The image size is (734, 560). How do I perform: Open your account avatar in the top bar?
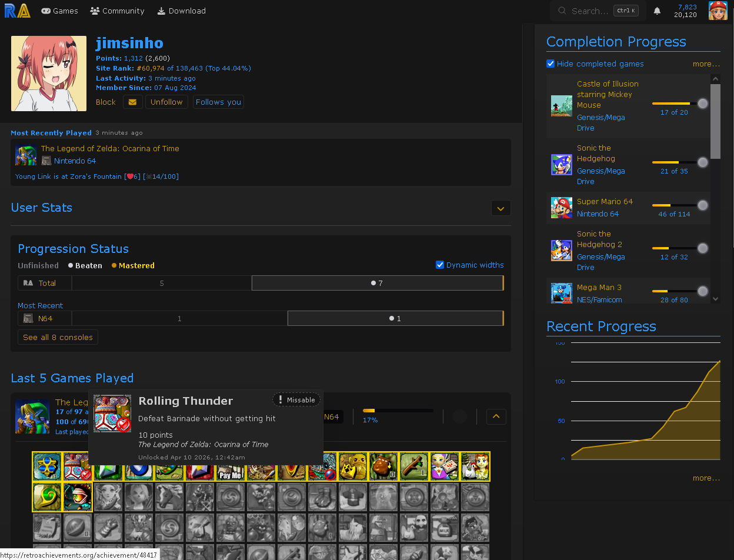tap(718, 11)
